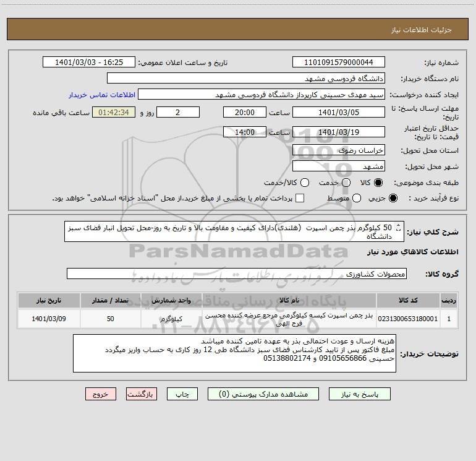Click the remaining time countdown 01:42:34
The height and width of the screenshot is (461, 476).
click(x=114, y=112)
